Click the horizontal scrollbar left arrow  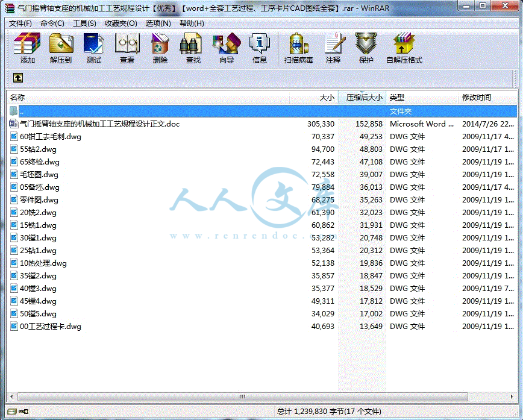[11, 396]
